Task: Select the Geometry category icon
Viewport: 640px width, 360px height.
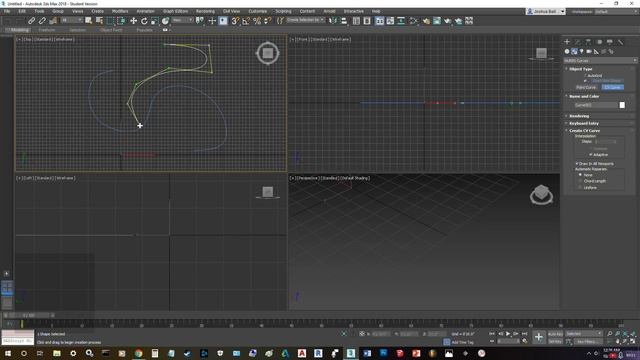Action: [x=567, y=51]
